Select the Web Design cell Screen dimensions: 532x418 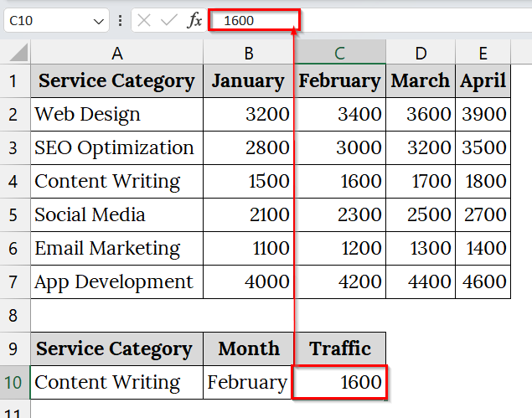tap(117, 114)
